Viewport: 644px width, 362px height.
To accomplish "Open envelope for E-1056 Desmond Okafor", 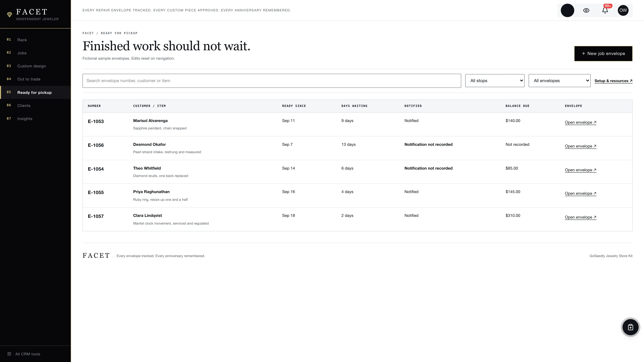I will tap(580, 146).
